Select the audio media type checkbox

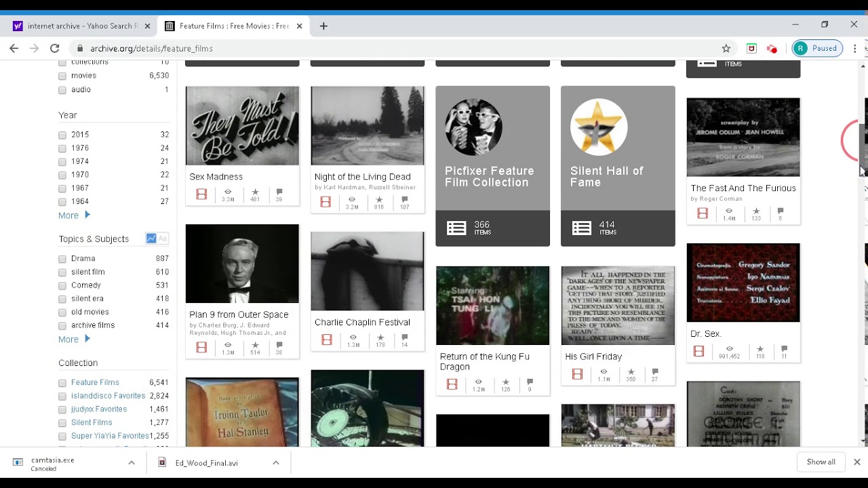click(x=62, y=89)
